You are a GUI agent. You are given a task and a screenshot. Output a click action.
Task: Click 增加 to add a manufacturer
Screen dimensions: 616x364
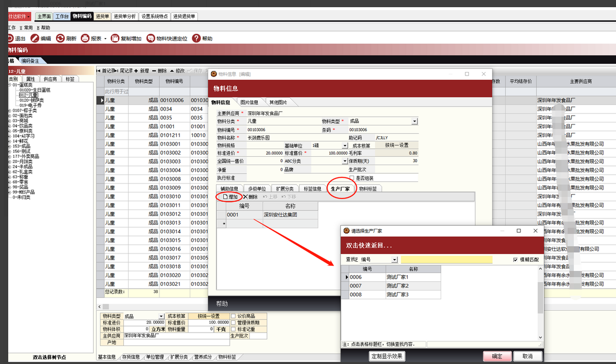point(230,197)
